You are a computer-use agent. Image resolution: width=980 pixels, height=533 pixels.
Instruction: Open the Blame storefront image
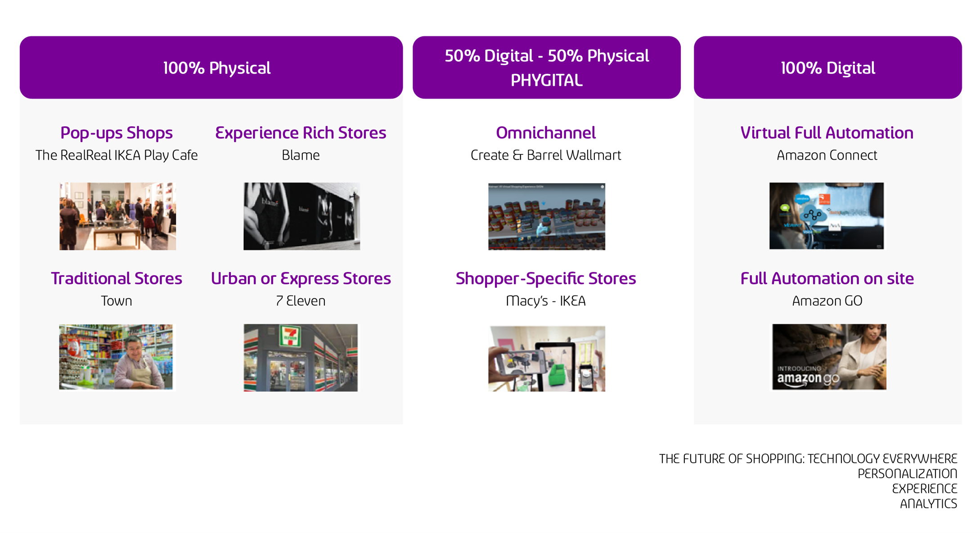coord(301,216)
